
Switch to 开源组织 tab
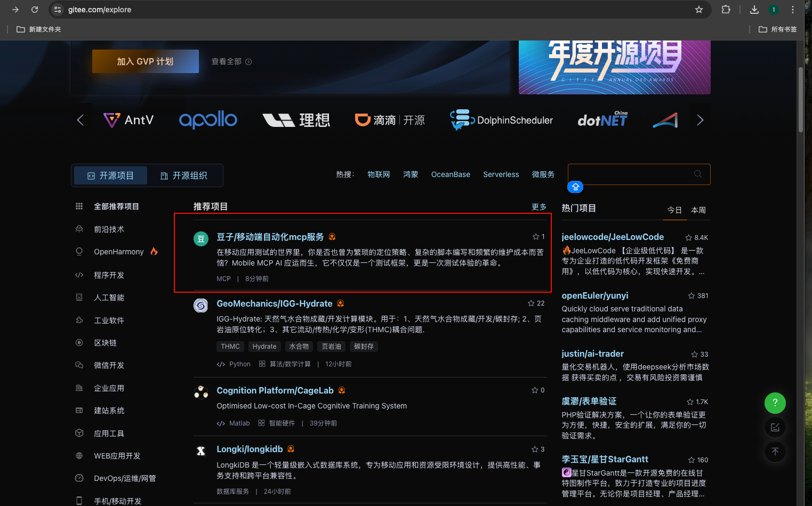click(183, 175)
